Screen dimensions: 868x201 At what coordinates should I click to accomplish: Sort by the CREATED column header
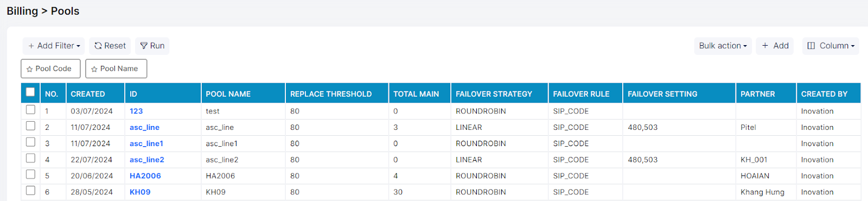click(88, 94)
